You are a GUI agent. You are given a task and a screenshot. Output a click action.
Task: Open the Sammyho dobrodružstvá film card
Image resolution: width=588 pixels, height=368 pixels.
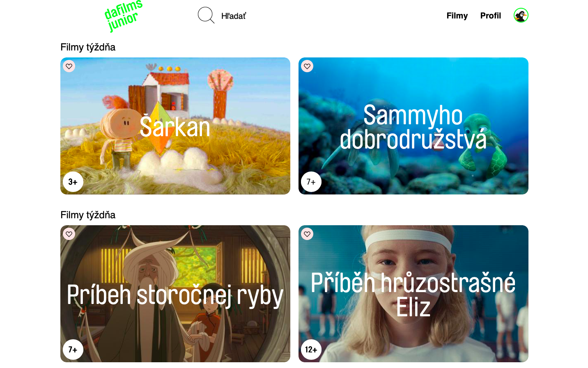point(413,126)
